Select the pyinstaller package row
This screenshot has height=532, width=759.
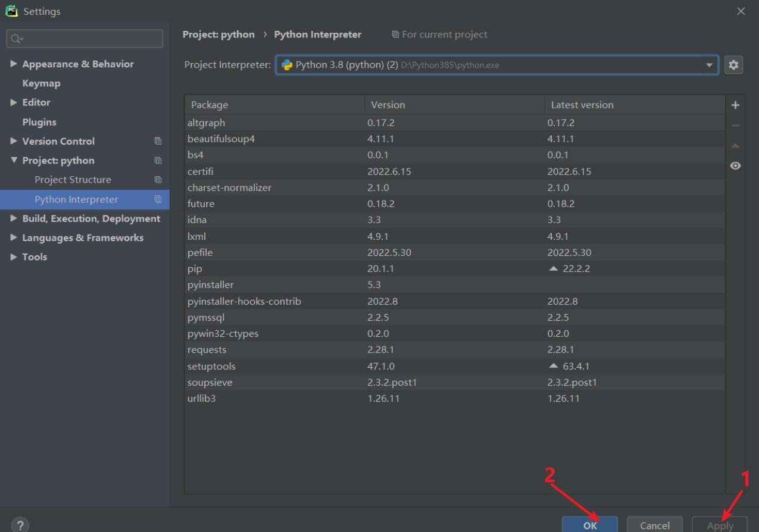[274, 285]
